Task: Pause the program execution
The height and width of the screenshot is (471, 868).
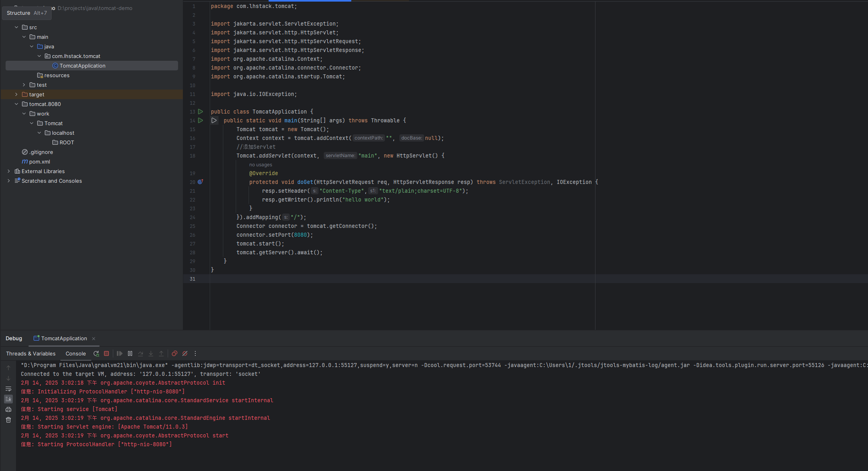Action: point(130,353)
